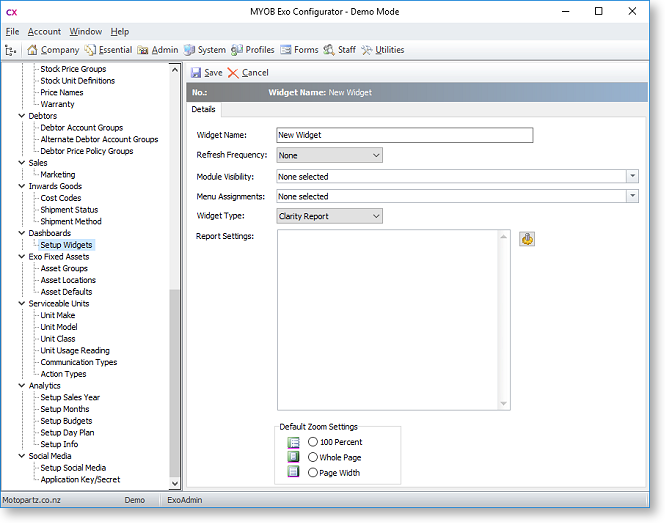This screenshot has width=665, height=523.
Task: Collapse the Analytics tree node
Action: (22, 386)
